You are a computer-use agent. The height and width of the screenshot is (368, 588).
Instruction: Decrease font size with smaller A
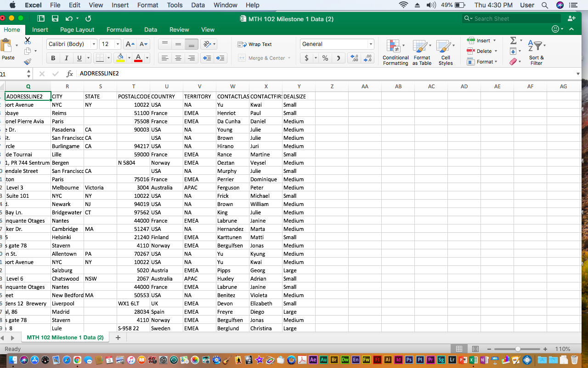pos(144,44)
